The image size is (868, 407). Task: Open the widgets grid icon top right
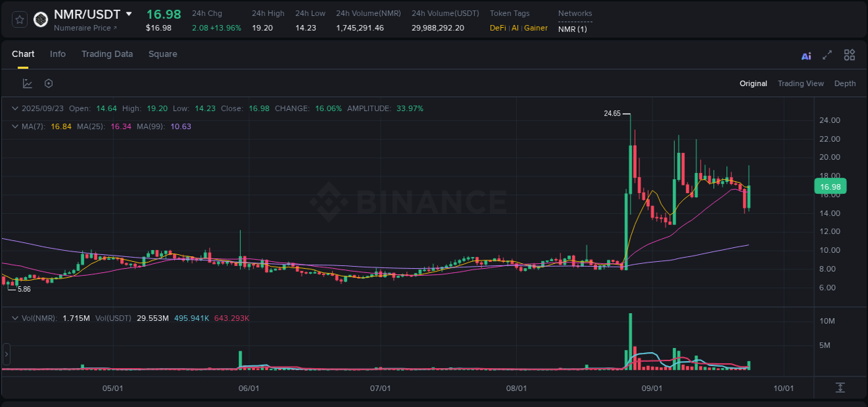click(x=849, y=54)
